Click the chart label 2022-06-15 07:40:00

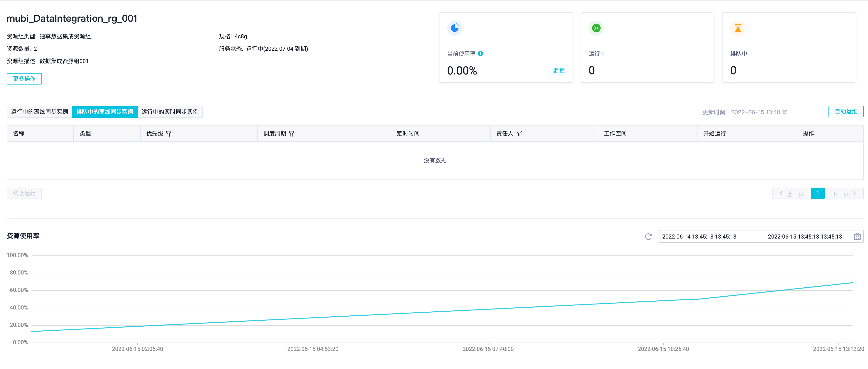pyautogui.click(x=488, y=349)
